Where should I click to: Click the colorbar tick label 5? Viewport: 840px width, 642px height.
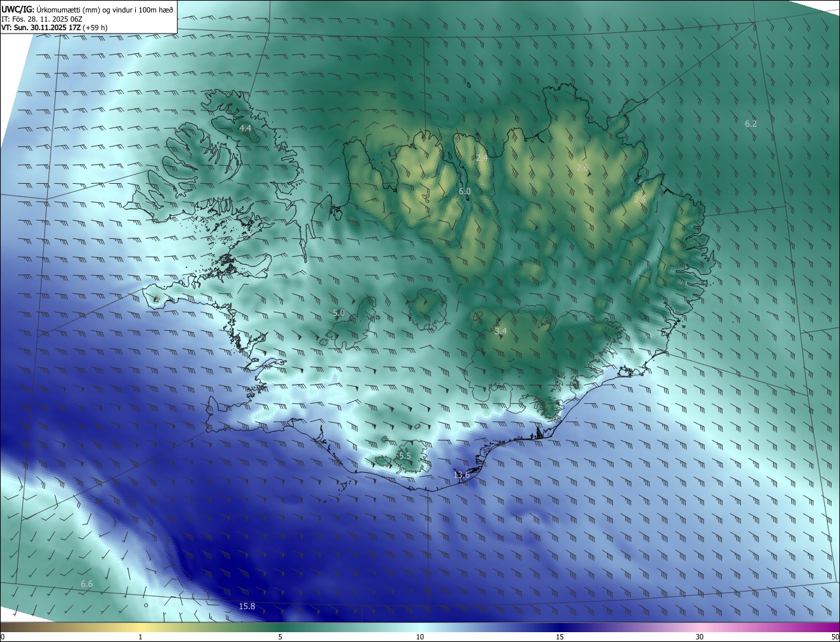coord(280,637)
